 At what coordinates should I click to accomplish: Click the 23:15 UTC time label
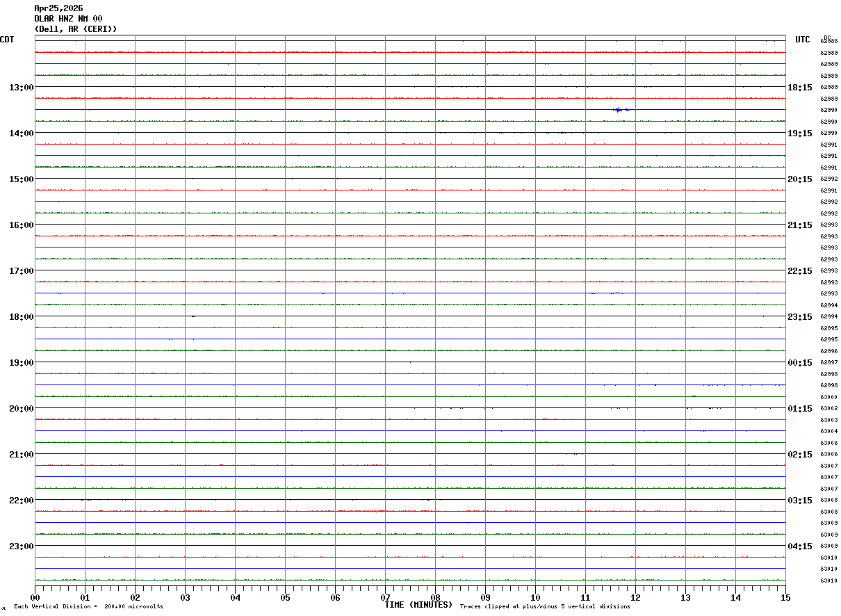[x=800, y=316]
